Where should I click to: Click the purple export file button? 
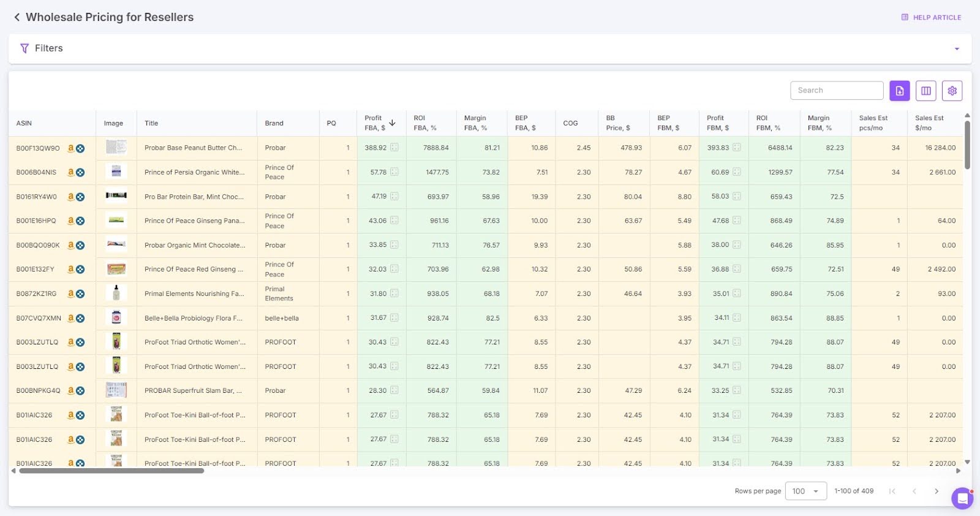tap(899, 91)
